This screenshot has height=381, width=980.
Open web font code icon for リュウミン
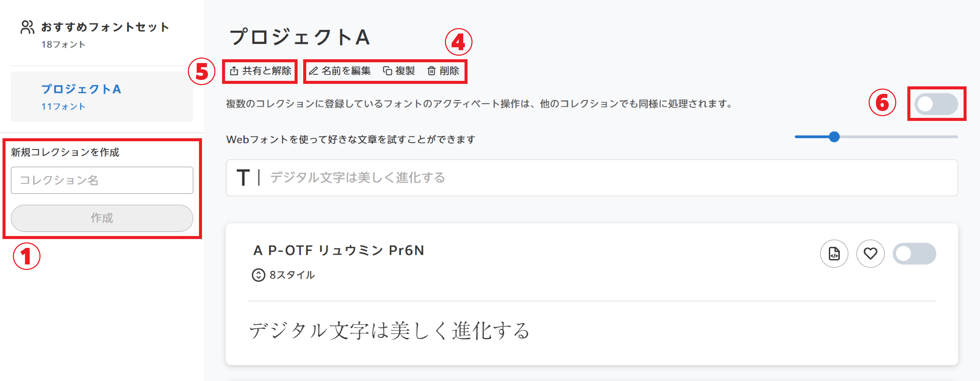point(834,254)
